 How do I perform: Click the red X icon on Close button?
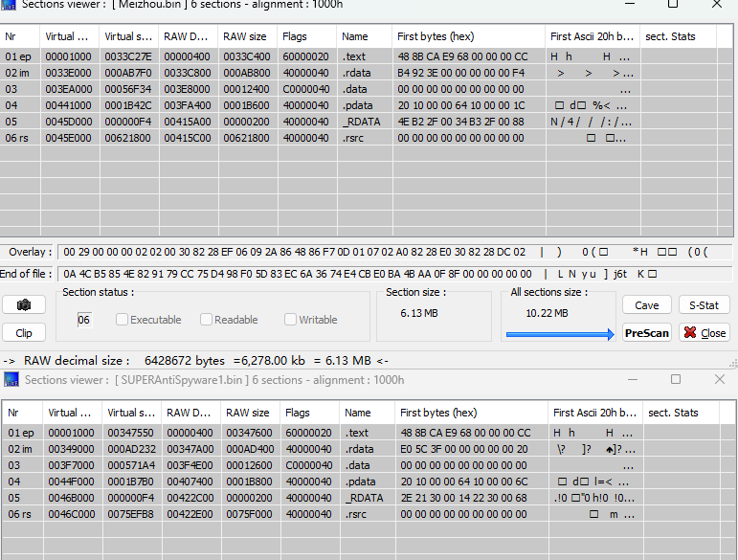690,333
